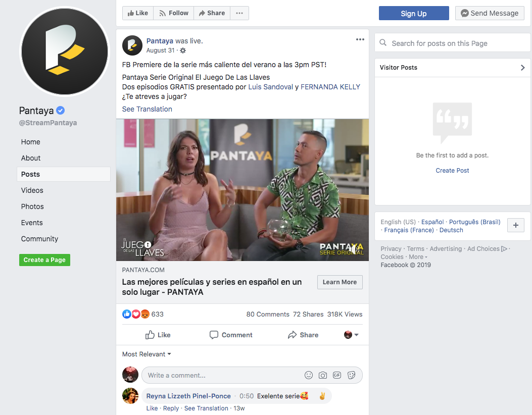Open the 80 Comments link
Viewport: 532px width, 415px height.
click(x=268, y=315)
